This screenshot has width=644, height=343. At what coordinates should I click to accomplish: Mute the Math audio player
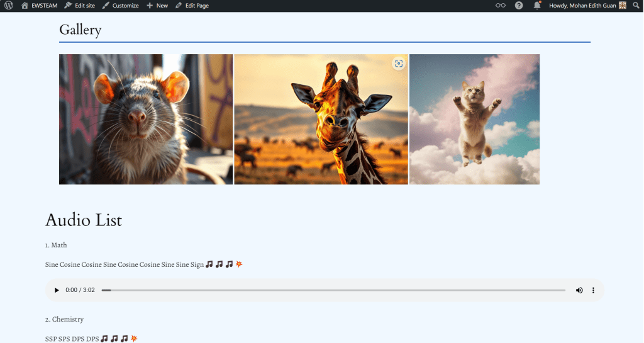579,290
